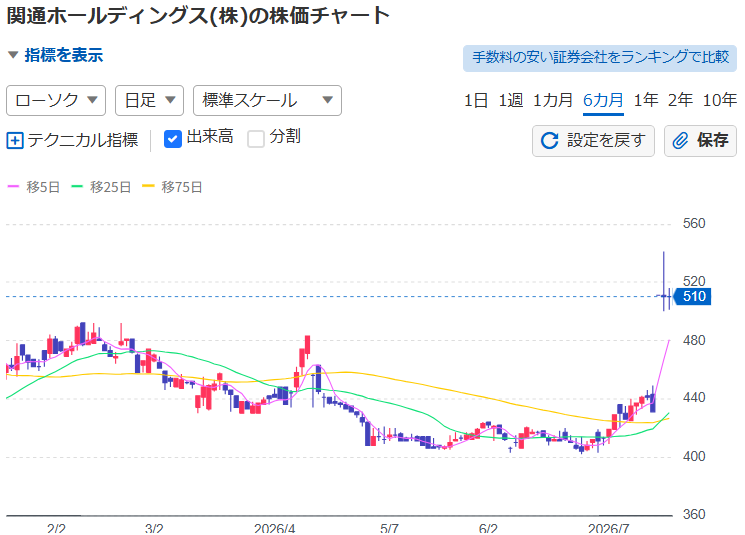The width and height of the screenshot is (745, 535).
Task: Click the 移25日 legend text
Action: coord(111,187)
